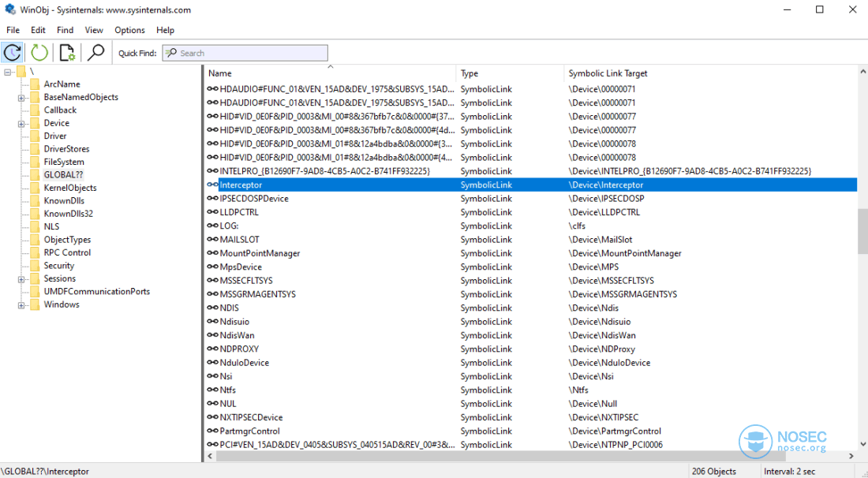The width and height of the screenshot is (868, 478).
Task: Click the Callback folder icon
Action: coord(35,110)
